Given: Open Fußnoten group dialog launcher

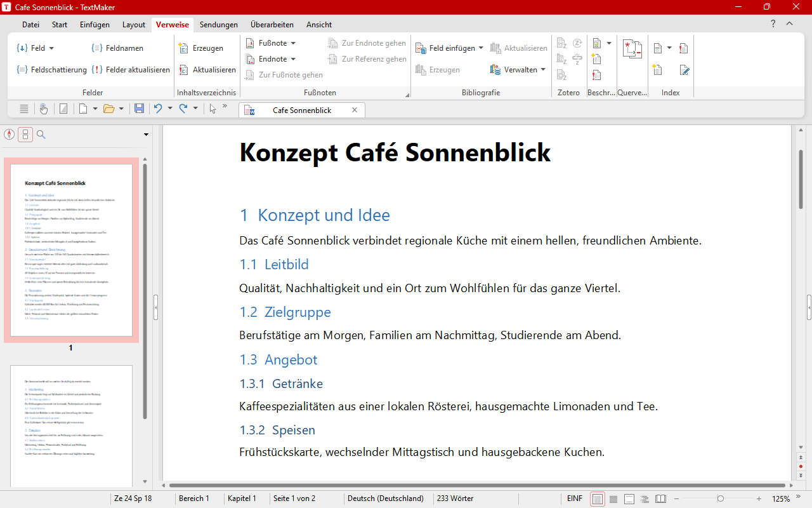Looking at the screenshot, I should coord(407,95).
